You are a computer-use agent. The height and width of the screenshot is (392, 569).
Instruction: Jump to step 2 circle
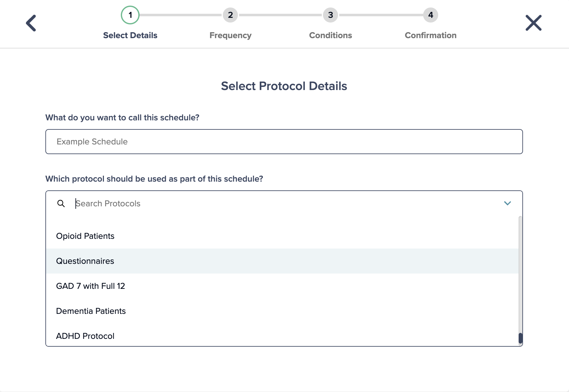tap(230, 15)
